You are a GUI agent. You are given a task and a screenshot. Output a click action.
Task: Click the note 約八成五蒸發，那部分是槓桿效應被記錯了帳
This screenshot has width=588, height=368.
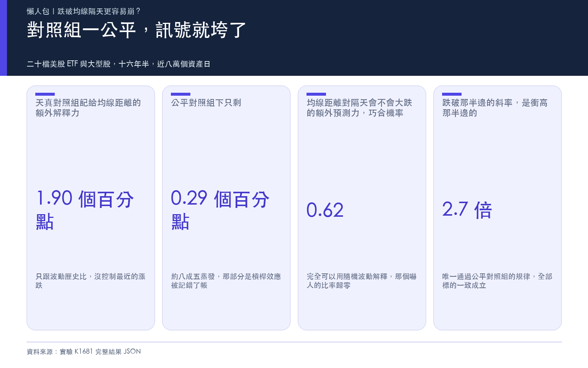click(226, 281)
